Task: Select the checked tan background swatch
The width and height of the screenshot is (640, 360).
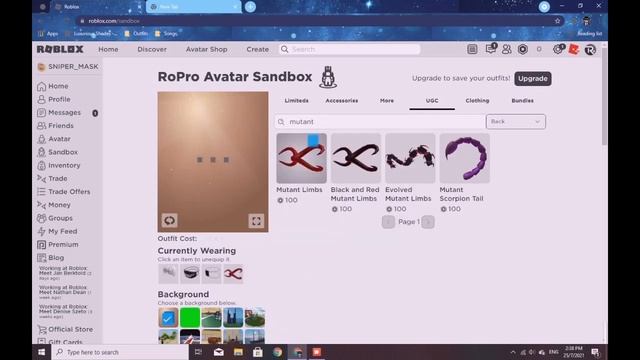Action: point(168,318)
